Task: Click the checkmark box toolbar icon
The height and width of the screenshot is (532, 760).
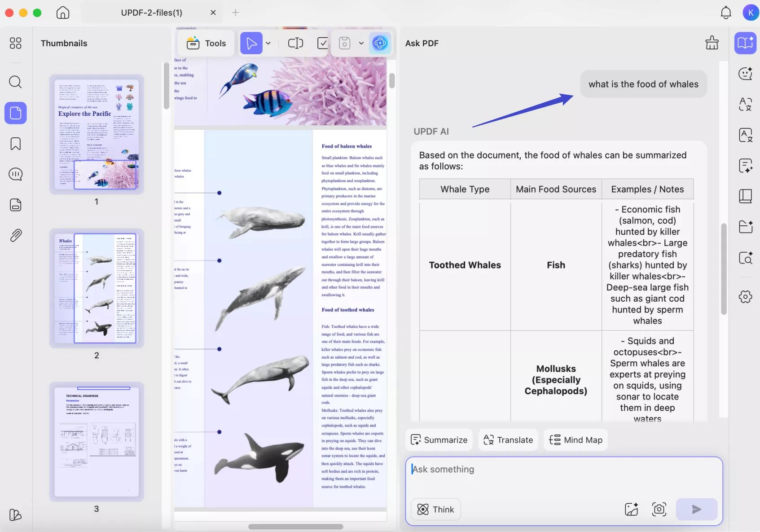Action: coord(322,43)
